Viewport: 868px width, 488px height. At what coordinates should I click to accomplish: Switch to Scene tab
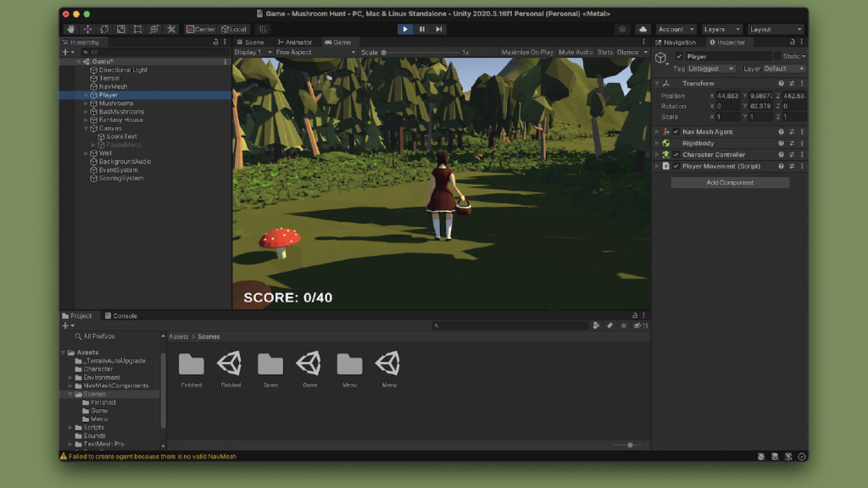(x=250, y=42)
